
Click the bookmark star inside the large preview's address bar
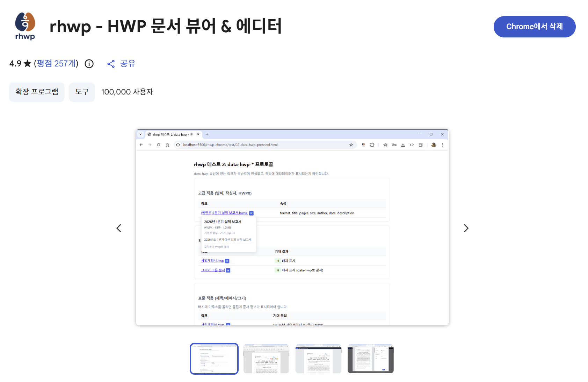[351, 145]
